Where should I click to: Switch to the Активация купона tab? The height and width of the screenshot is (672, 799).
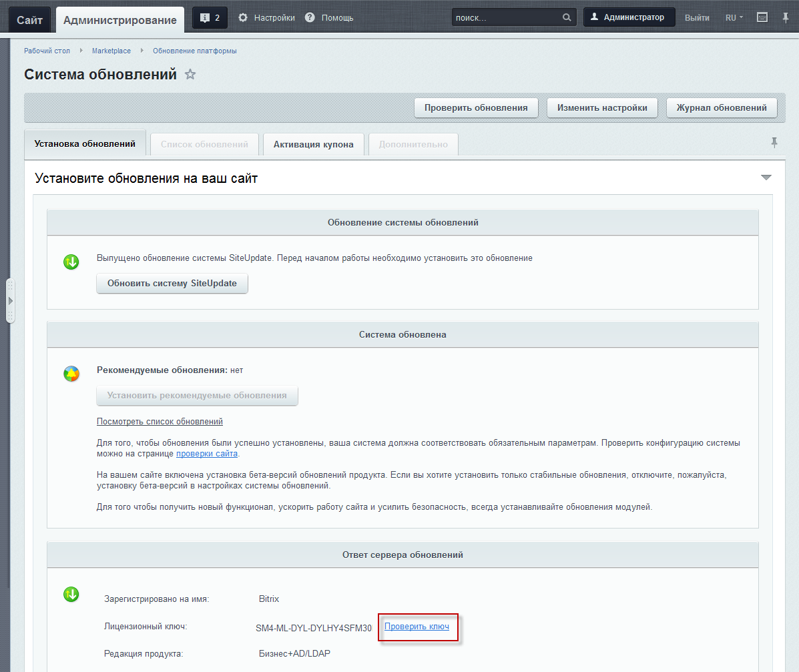(313, 144)
